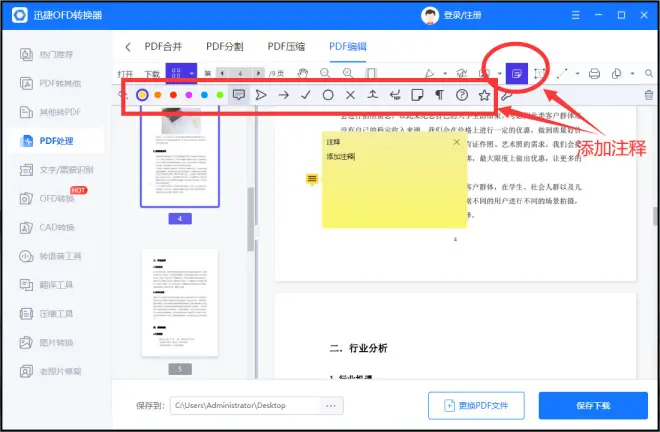Open PDF处理 in sidebar
The image size is (660, 432).
pyautogui.click(x=57, y=141)
